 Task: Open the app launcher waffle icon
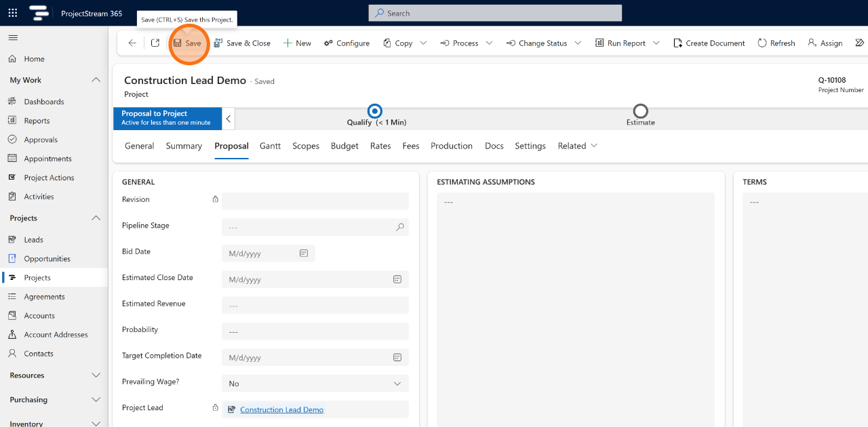13,13
